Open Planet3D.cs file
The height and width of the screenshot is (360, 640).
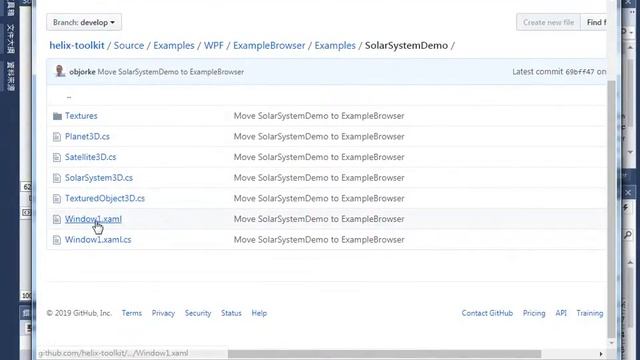coord(87,136)
